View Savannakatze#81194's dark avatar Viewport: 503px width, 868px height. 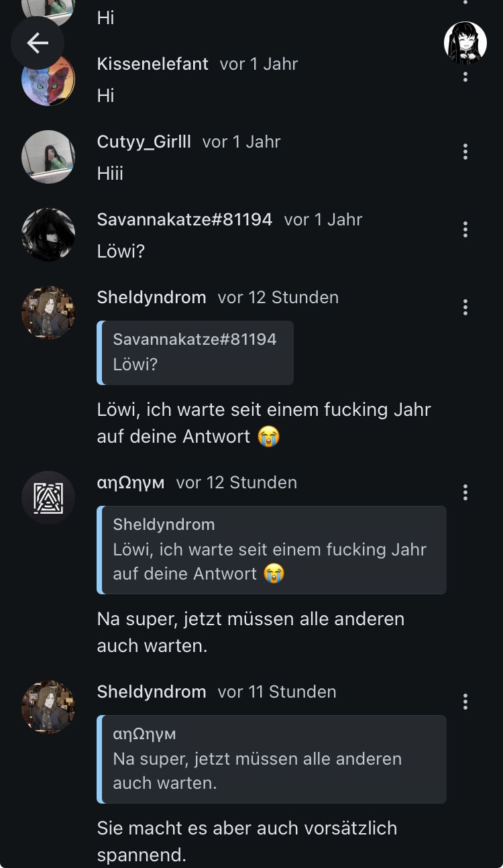tap(48, 235)
